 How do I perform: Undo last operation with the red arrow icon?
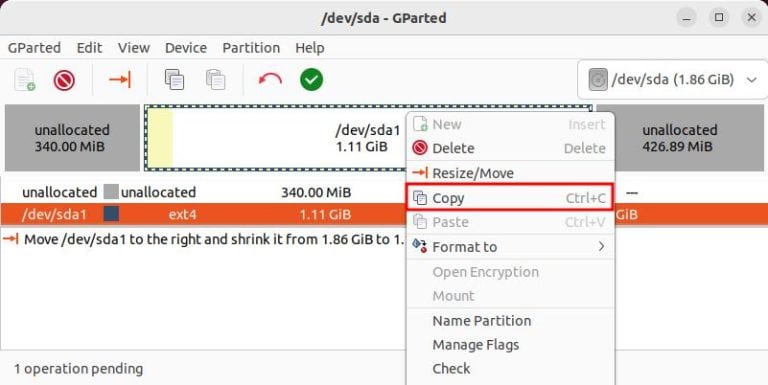270,79
